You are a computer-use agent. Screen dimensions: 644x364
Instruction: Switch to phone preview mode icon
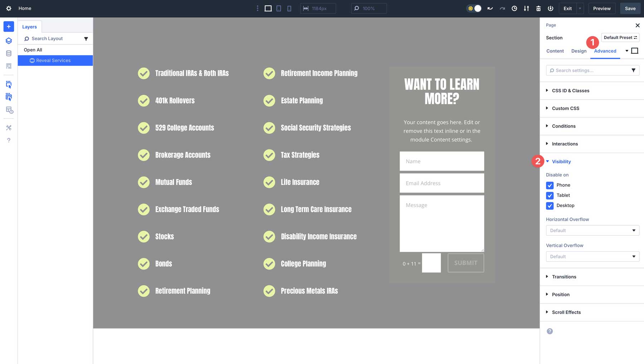pyautogui.click(x=289, y=8)
